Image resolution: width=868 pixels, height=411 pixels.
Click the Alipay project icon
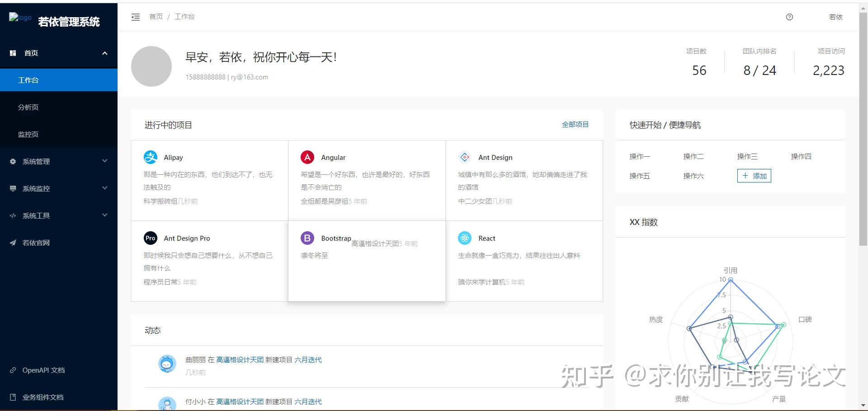150,157
